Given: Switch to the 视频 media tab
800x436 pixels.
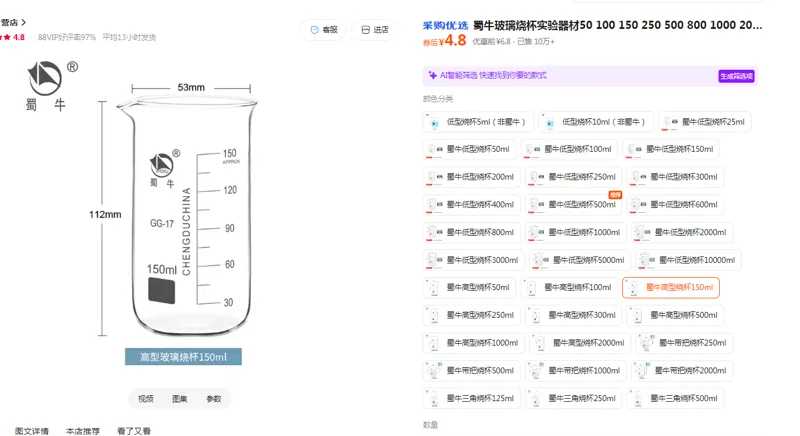Looking at the screenshot, I should [x=145, y=399].
